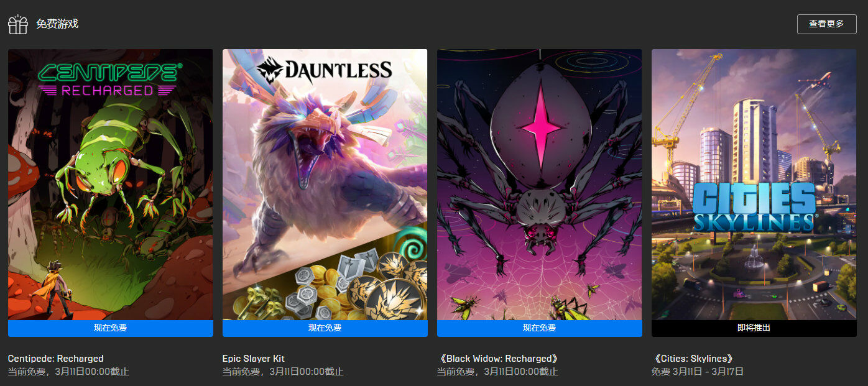
Task: Click 现在免费 banner under Black Widow card
Action: click(x=540, y=328)
